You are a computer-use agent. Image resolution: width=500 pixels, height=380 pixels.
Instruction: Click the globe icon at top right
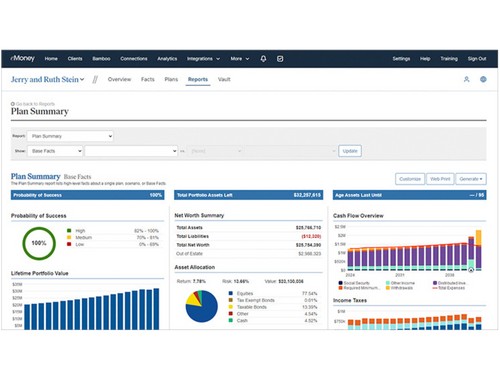pos(483,79)
